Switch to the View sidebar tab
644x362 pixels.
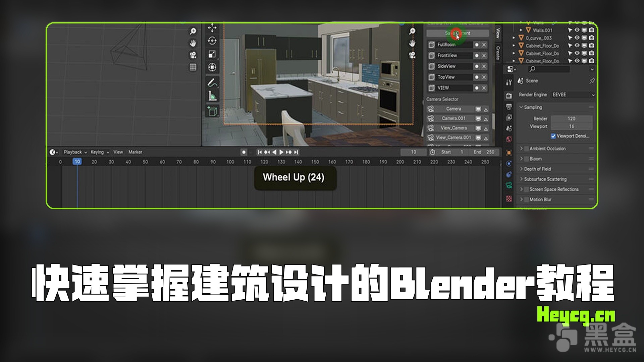[498, 34]
